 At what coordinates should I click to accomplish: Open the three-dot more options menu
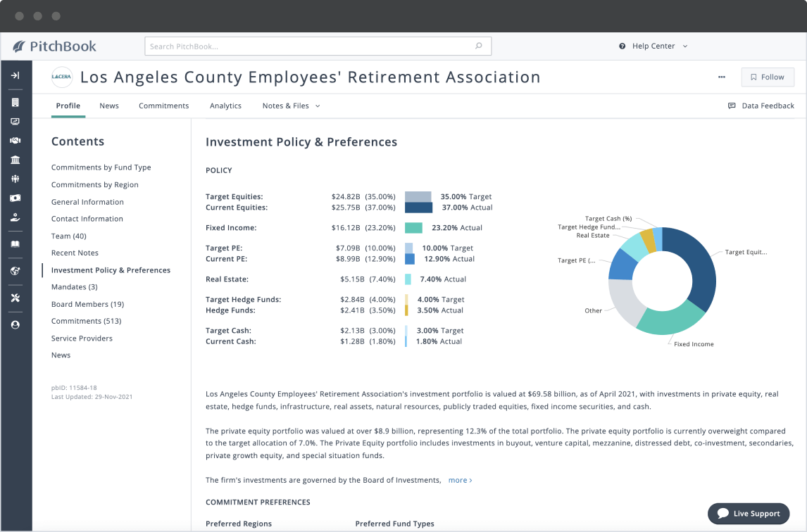coord(722,77)
